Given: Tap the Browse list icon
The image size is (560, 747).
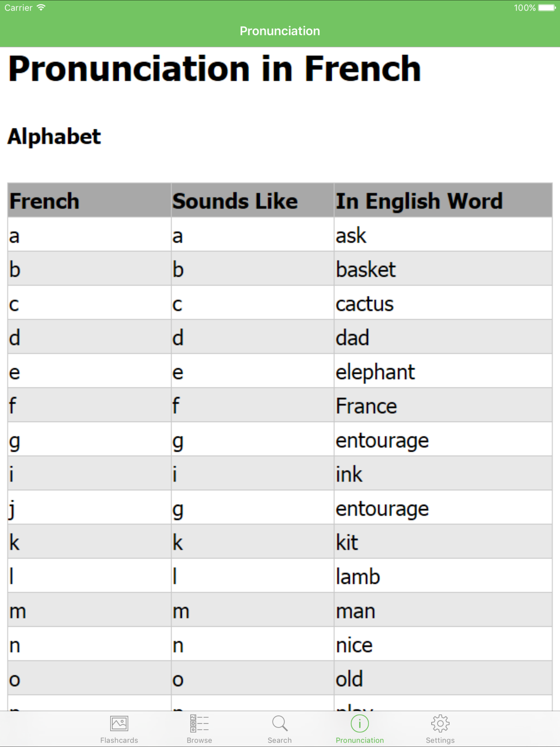Looking at the screenshot, I should (x=199, y=723).
